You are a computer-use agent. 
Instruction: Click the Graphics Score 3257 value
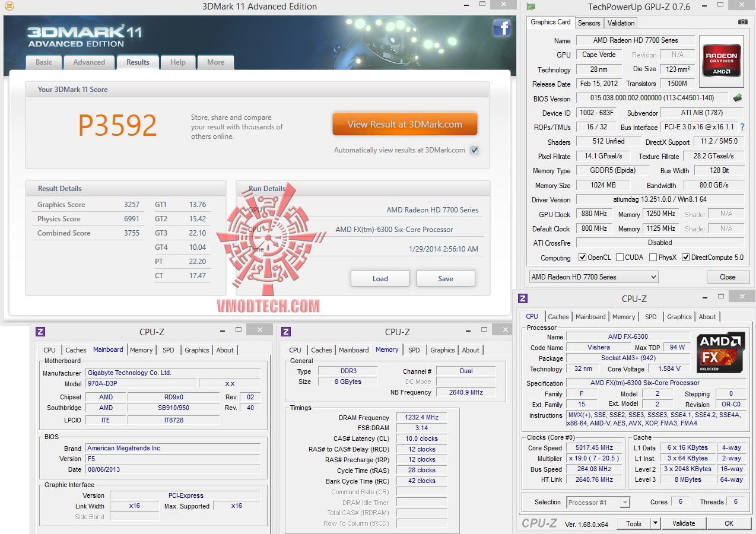pos(132,205)
